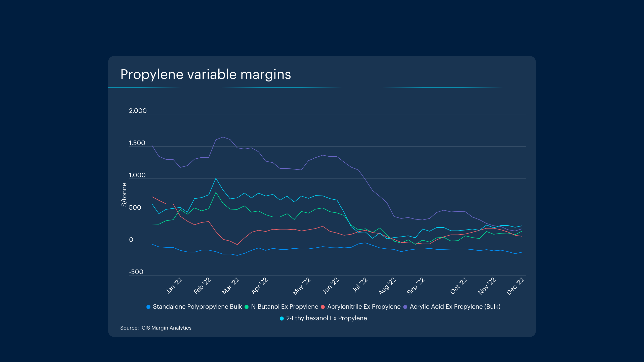Screen dimensions: 644x362
Task: Click the Dec '22 axis label
Action: pos(515,286)
